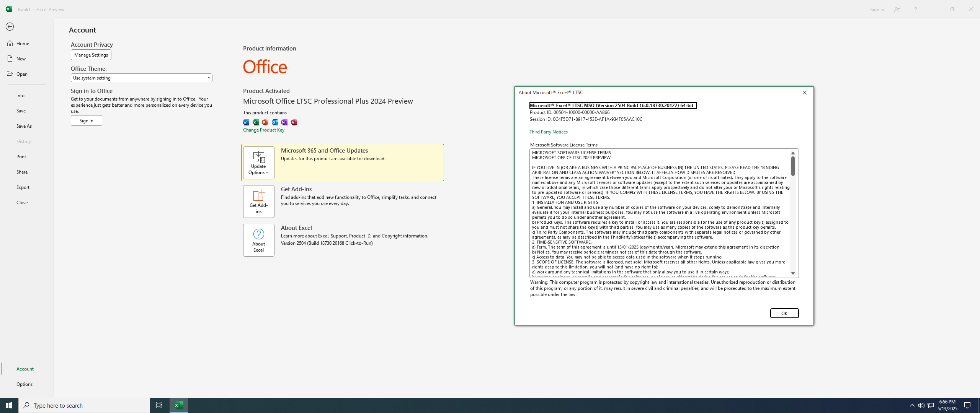This screenshot has height=413, width=980.
Task: Click license terms scroll-down arrow
Action: (x=793, y=273)
